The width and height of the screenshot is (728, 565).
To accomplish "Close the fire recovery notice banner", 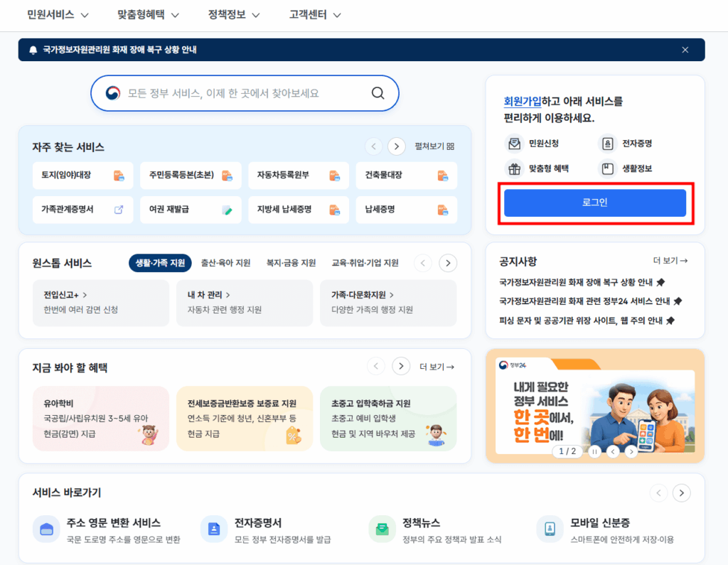I will click(685, 50).
